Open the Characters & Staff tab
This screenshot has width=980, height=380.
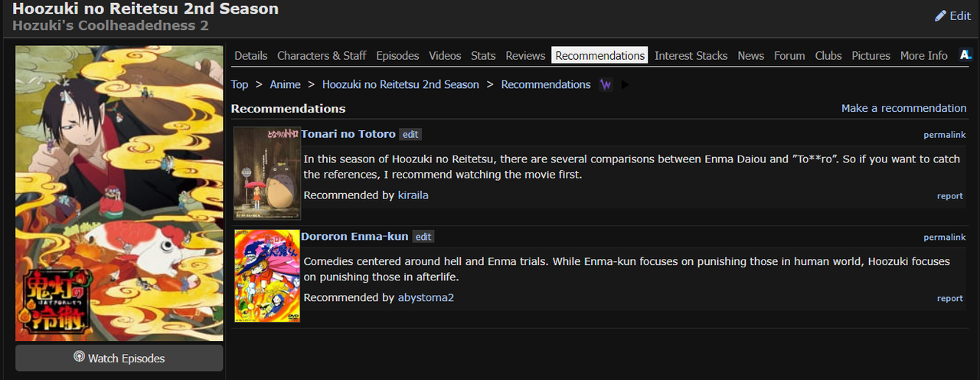click(322, 55)
